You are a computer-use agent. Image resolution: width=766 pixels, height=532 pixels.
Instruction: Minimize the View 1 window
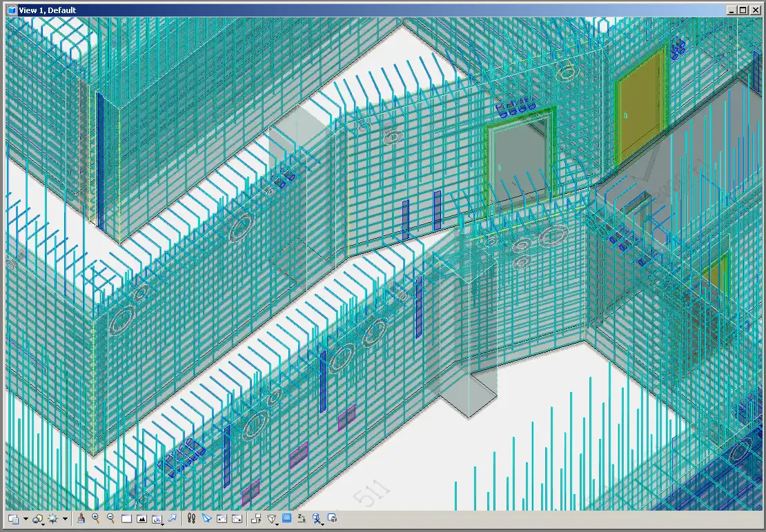point(731,10)
